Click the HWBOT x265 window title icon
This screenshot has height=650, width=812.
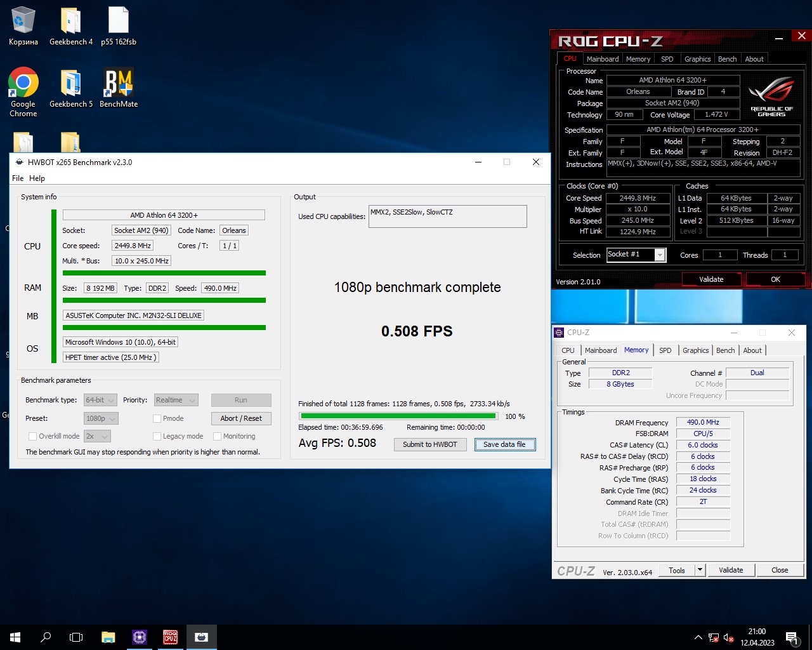(x=19, y=162)
